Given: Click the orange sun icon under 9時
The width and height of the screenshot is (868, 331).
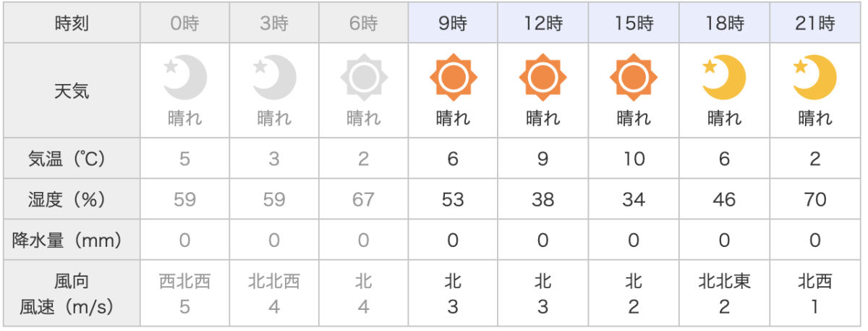Looking at the screenshot, I should pyautogui.click(x=454, y=76).
